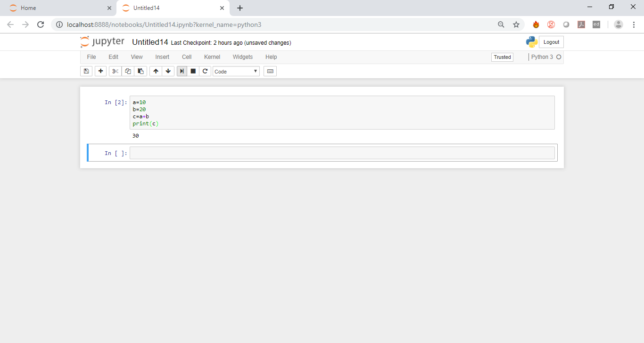Click the red circular extension icon

coord(551,24)
